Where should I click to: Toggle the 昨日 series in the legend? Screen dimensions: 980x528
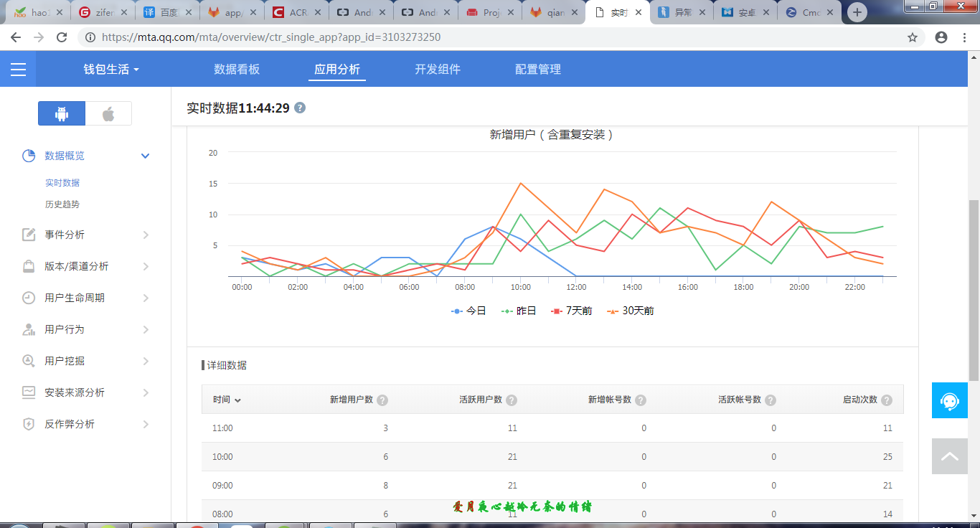(519, 311)
